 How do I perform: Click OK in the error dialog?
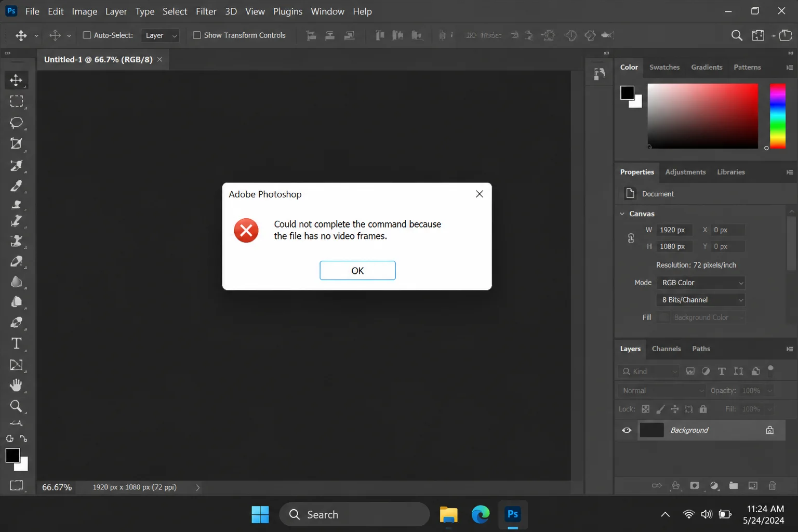(x=357, y=271)
